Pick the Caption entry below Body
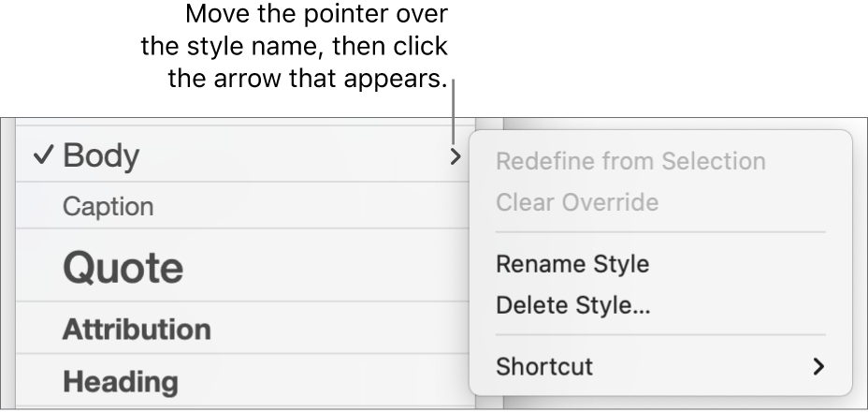The height and width of the screenshot is (412, 868). [108, 207]
